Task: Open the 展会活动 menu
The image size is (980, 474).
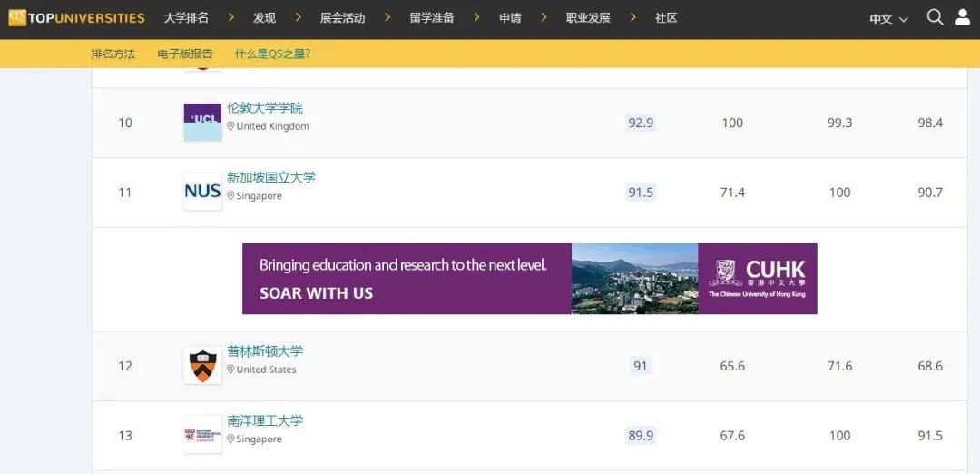Action: coord(342,18)
